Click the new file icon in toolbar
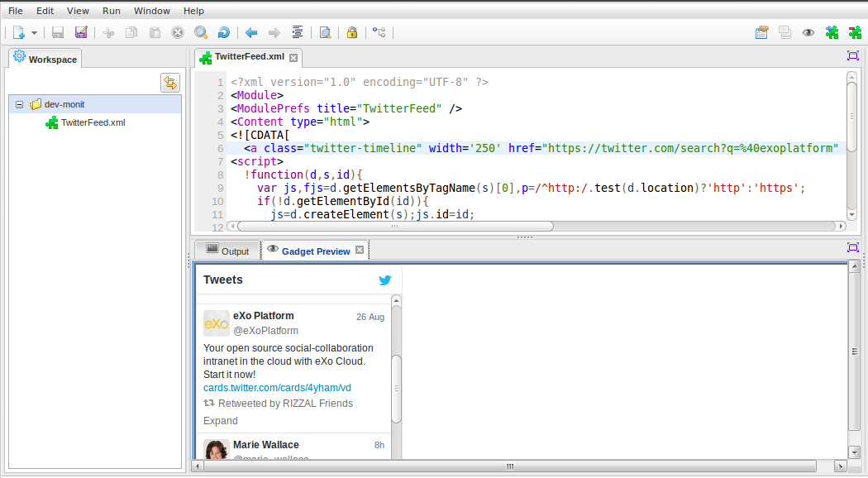 pos(19,33)
